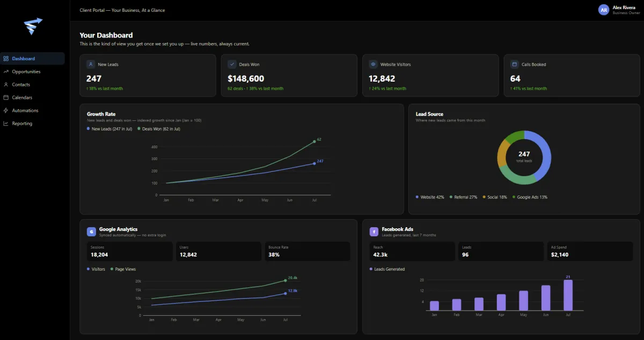Click the Automations lightning bolt icon
644x340 pixels.
(6, 110)
